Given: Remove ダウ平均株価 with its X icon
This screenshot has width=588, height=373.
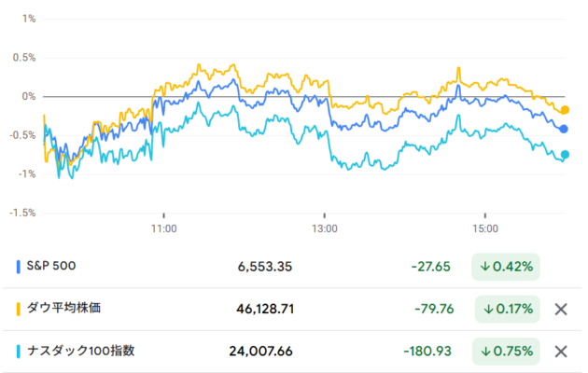Looking at the screenshot, I should pos(560,309).
